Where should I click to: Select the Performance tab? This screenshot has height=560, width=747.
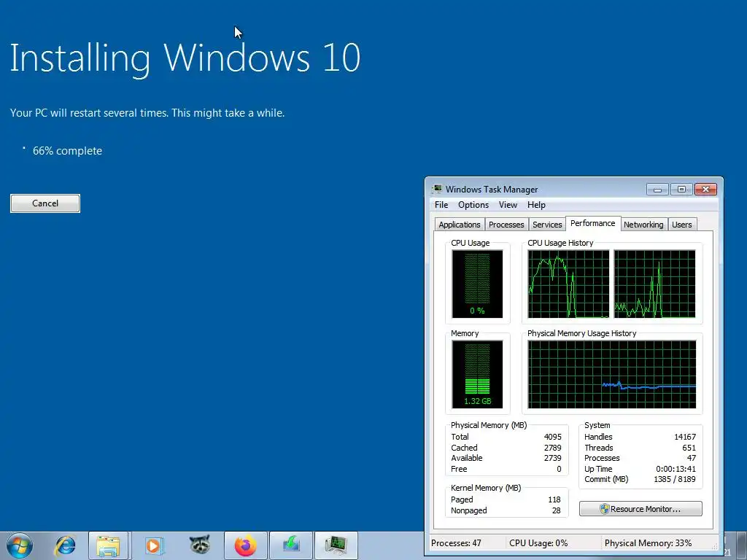pos(592,223)
